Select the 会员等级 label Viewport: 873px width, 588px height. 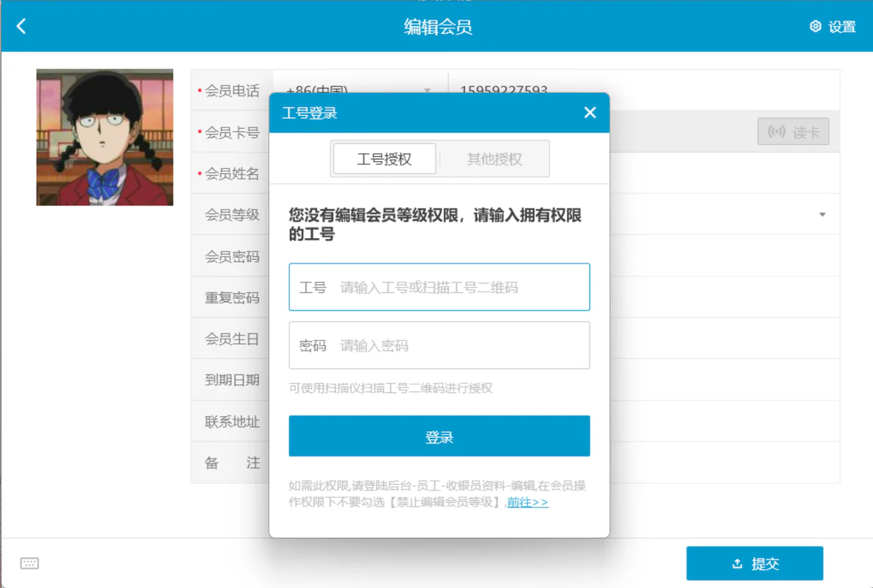coord(232,215)
